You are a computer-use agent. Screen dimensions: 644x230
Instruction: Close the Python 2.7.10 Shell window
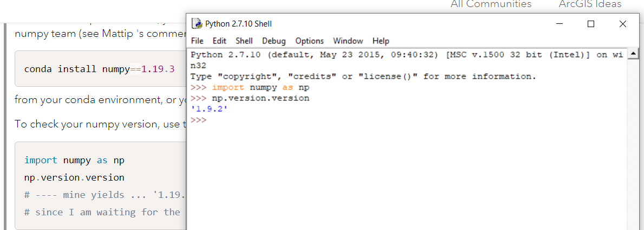pos(622,24)
